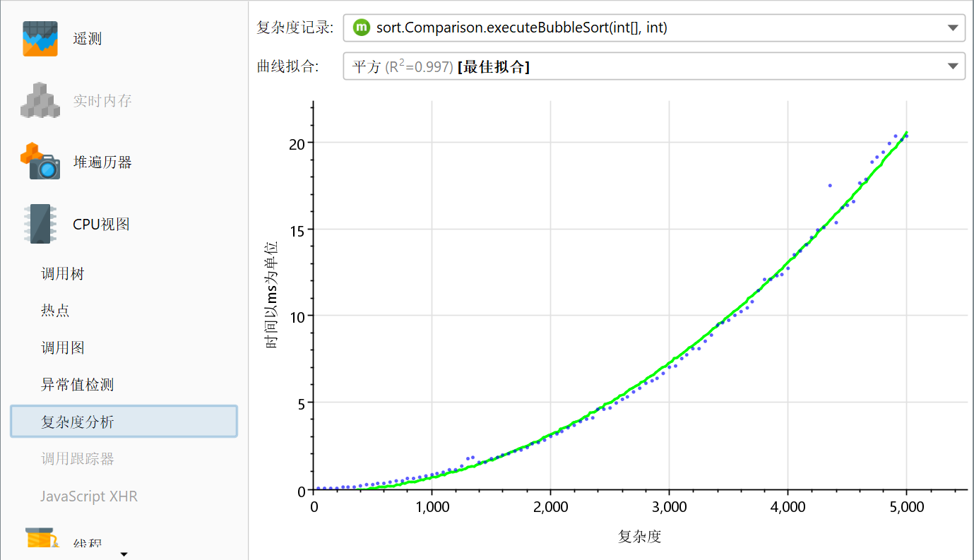Open the sort.Comparison.executeBubbleSort recording combo box
The image size is (974, 560).
(654, 28)
